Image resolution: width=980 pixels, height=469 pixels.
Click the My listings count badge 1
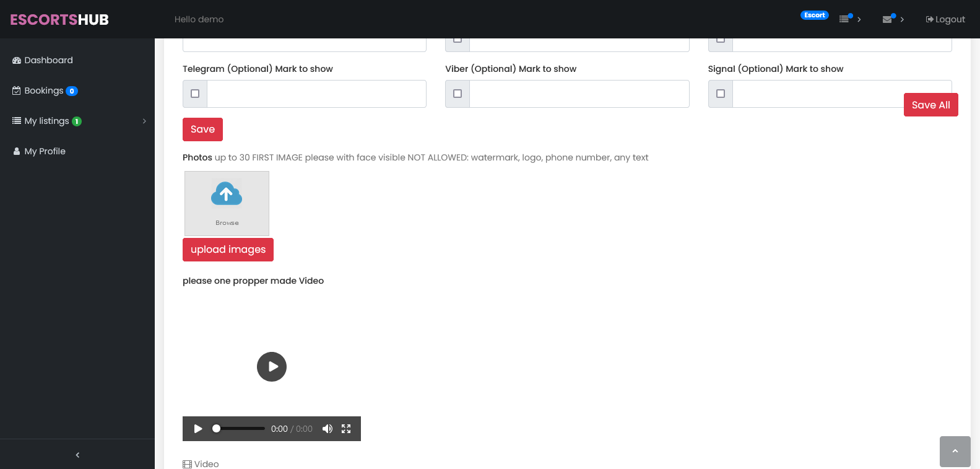tap(77, 121)
